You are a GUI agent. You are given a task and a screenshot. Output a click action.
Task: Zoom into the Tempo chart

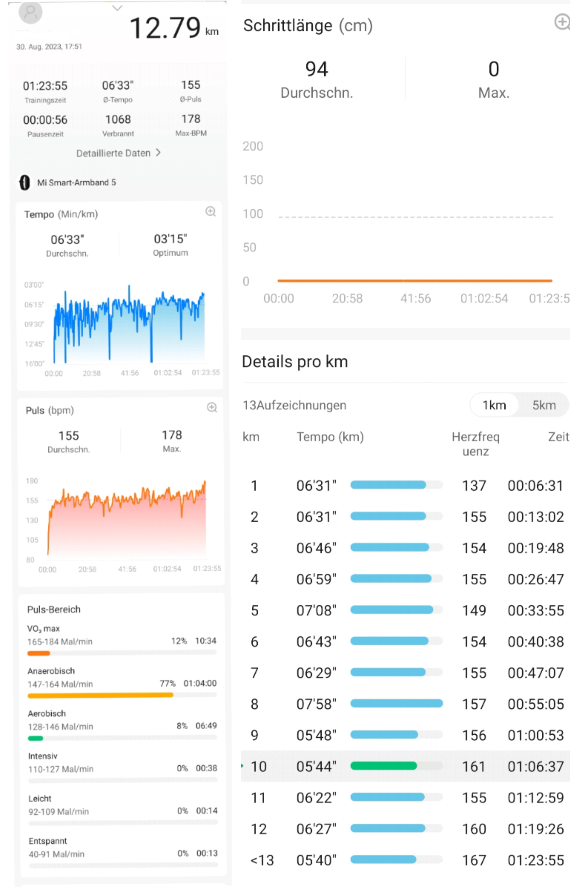pos(210,212)
